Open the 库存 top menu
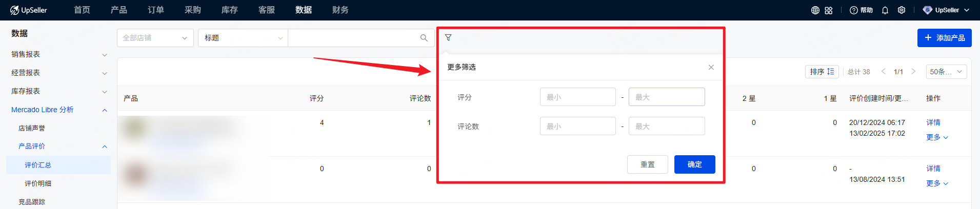 click(229, 10)
